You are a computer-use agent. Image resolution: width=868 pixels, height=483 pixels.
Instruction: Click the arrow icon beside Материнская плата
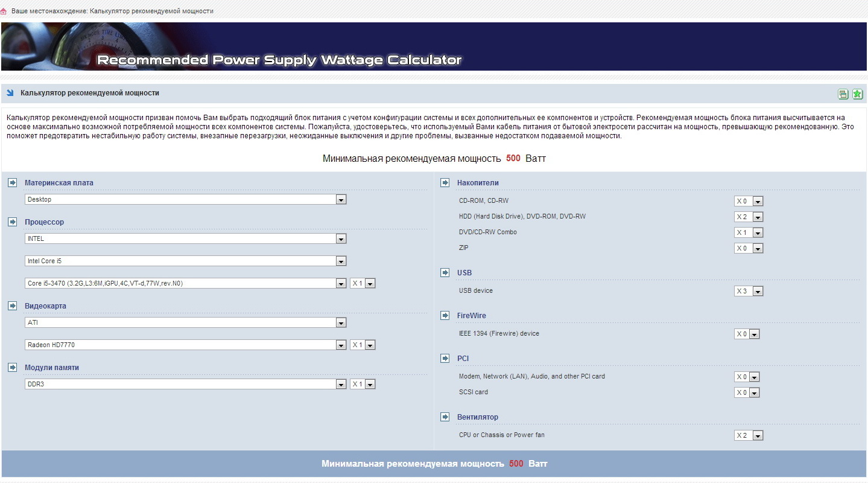[13, 182]
